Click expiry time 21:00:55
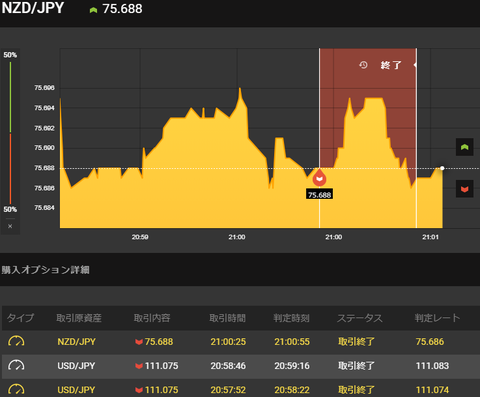This screenshot has width=480, height=397. click(292, 342)
